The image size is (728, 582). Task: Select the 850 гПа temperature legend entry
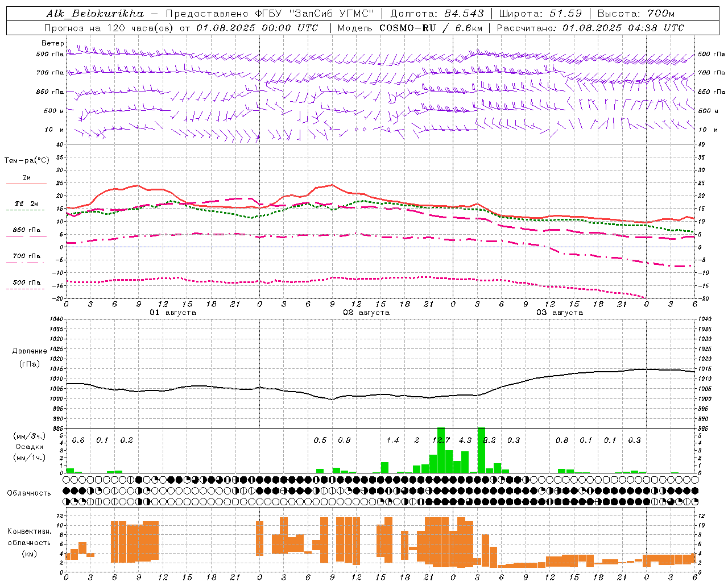(27, 230)
